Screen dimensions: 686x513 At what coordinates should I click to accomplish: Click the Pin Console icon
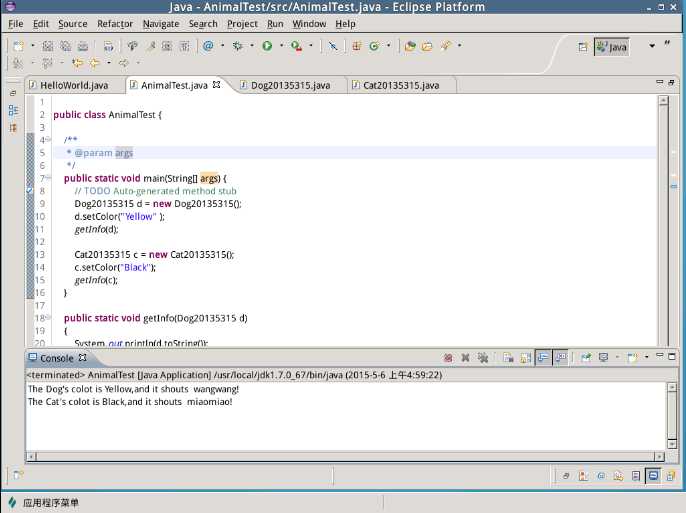tap(586, 358)
